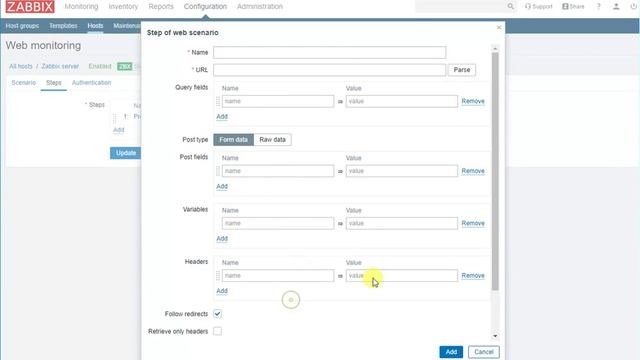
Task: Click Variables name input
Action: 278,223
